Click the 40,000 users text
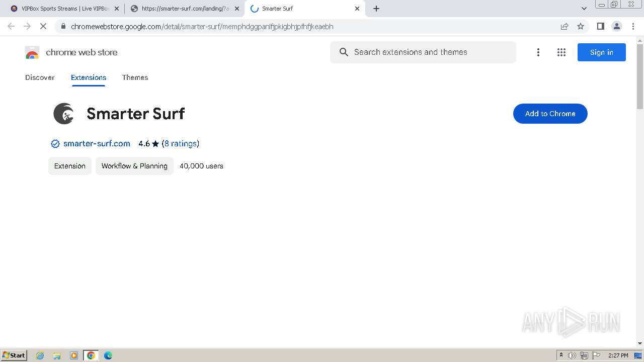This screenshot has height=362, width=644. tap(201, 166)
